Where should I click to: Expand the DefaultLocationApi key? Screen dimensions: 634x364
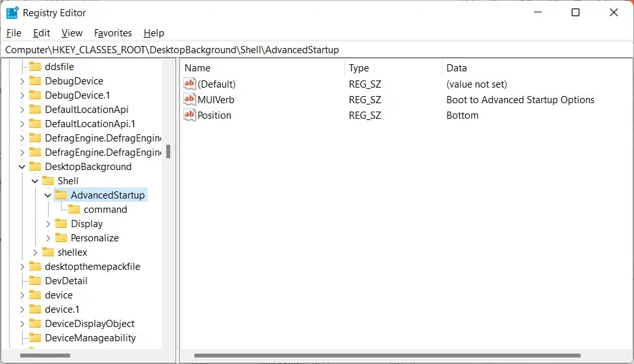[x=22, y=110]
